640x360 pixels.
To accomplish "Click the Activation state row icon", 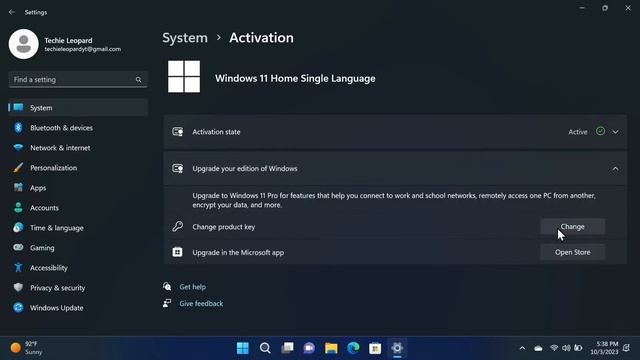I will [x=178, y=132].
